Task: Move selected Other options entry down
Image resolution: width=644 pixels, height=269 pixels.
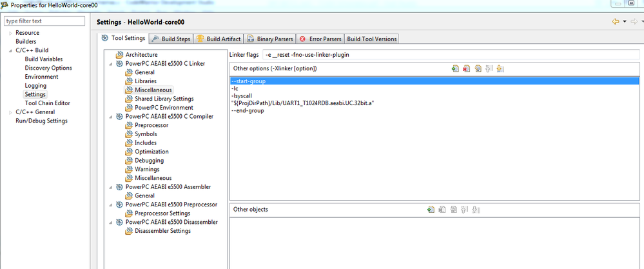Action: 500,68
